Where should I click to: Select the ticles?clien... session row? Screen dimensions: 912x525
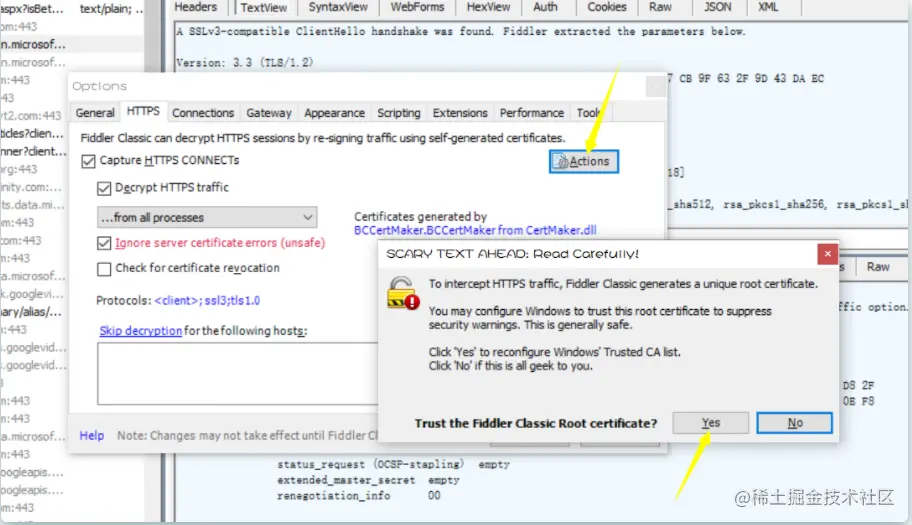(34, 133)
